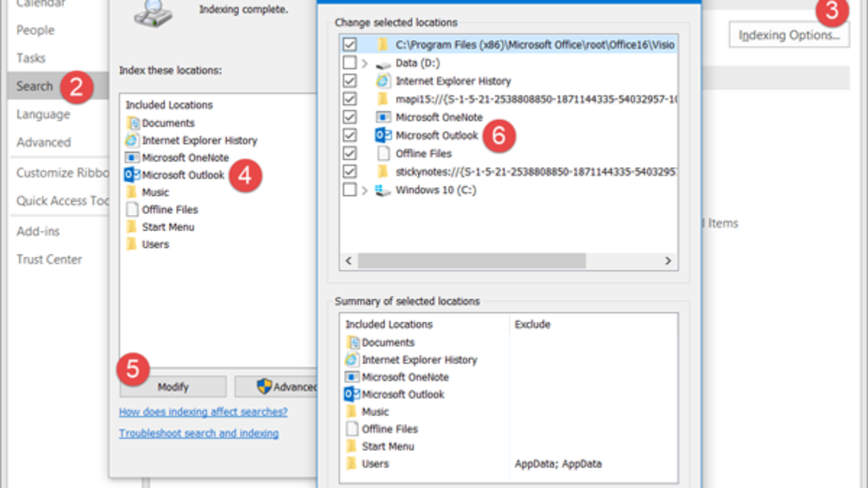Click the Data (D:) drive icon

[x=383, y=64]
